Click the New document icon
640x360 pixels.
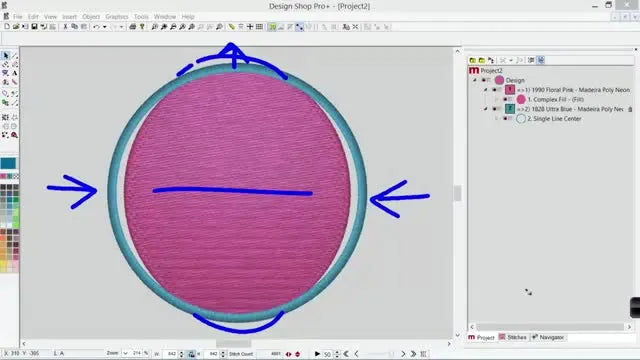click(x=7, y=27)
